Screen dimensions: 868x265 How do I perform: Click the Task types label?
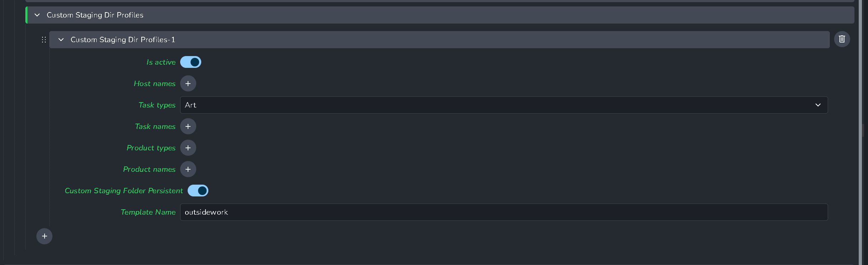coord(157,105)
